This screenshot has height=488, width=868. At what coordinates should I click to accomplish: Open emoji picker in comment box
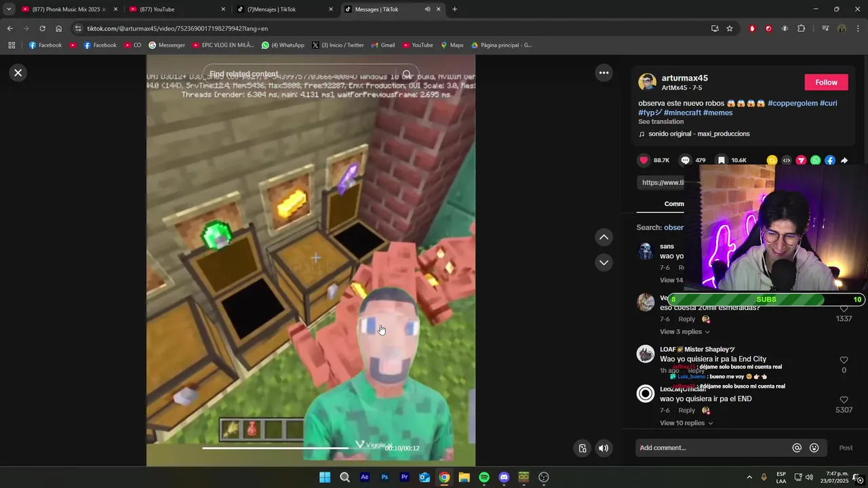point(814,448)
